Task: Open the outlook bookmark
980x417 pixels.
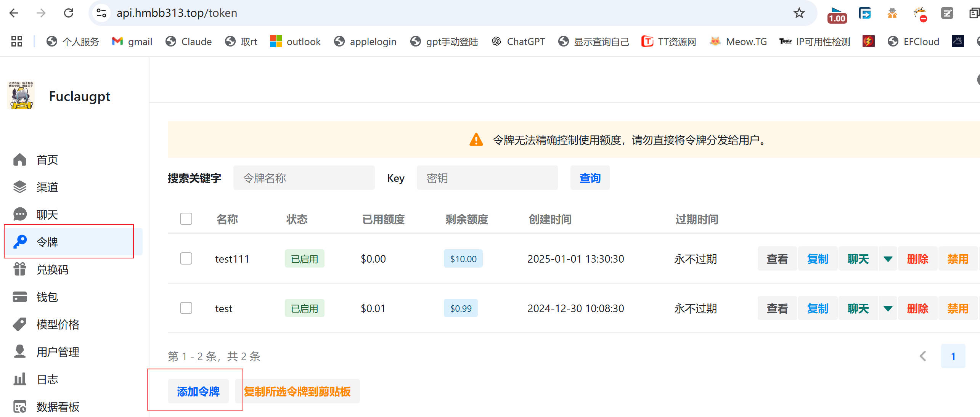Action: click(295, 41)
